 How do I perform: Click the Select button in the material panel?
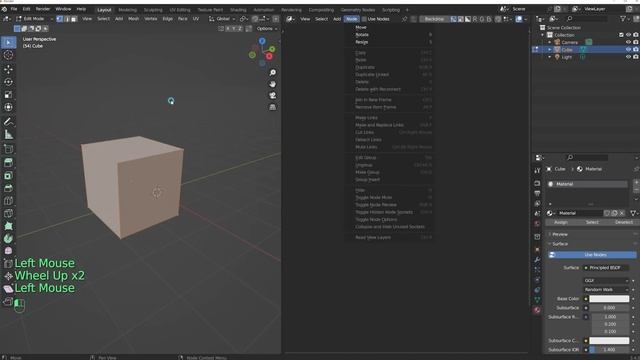coord(592,222)
